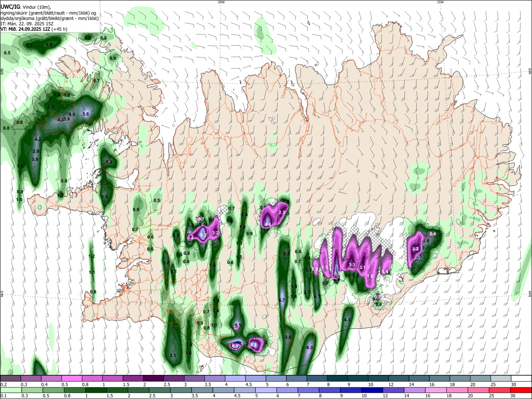This screenshot has width=532, height=399.
Task: Click the 'VT: Mið. 24.09.2025 12Z' valid time line
Action: coord(25,29)
